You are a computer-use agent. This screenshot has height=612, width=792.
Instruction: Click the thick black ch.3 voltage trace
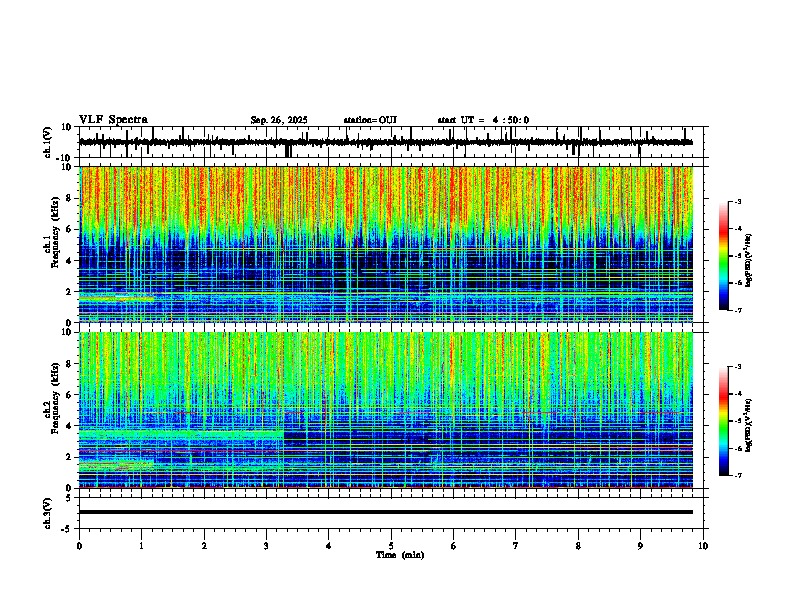(x=386, y=512)
